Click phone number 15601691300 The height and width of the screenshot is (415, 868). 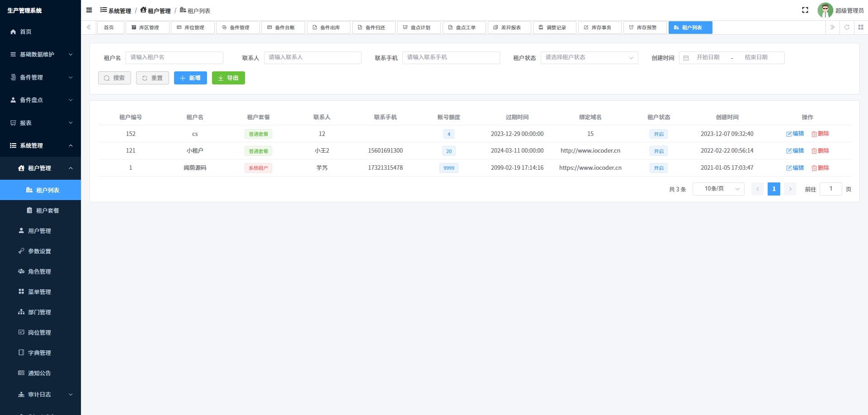[385, 151]
